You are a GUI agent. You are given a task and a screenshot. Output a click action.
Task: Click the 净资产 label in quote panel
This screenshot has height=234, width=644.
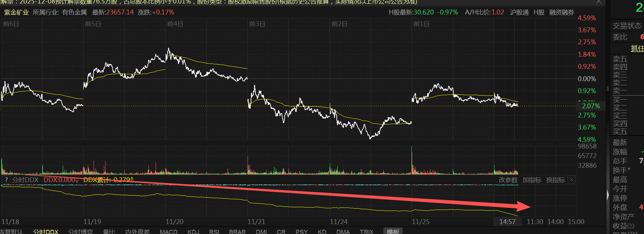pos(623,217)
